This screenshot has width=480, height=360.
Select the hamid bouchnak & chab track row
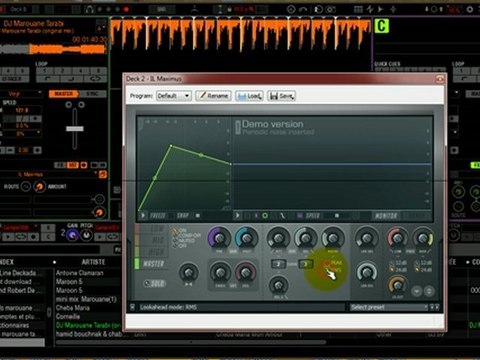pyautogui.click(x=89, y=334)
